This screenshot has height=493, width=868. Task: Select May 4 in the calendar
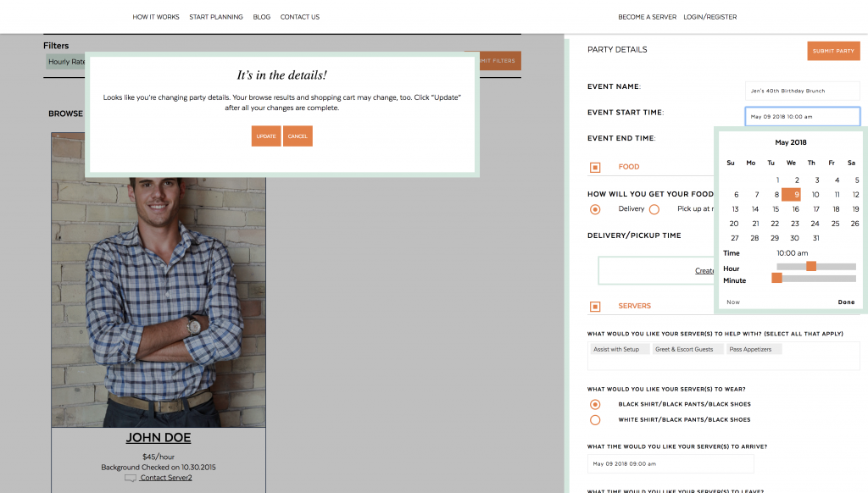coord(837,180)
